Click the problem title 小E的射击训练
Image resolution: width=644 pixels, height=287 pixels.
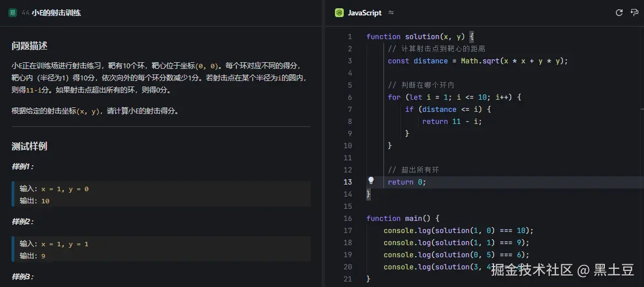click(56, 13)
